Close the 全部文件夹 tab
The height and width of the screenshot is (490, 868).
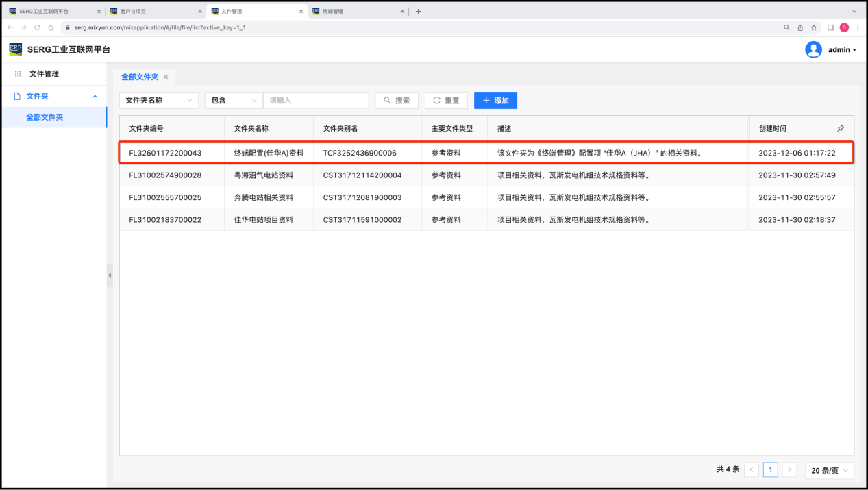[166, 77]
